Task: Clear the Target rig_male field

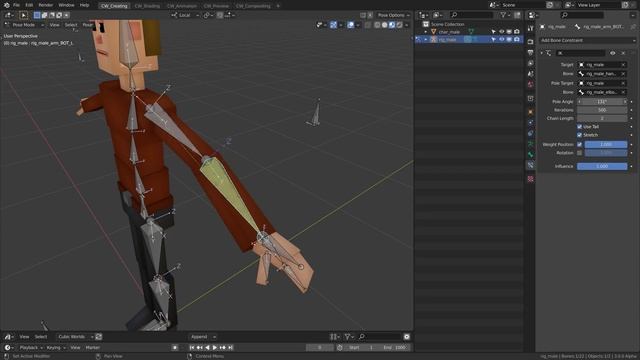Action: (623, 65)
